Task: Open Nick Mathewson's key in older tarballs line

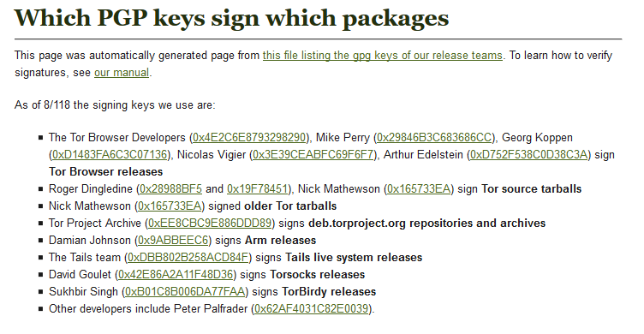Action: (170, 206)
